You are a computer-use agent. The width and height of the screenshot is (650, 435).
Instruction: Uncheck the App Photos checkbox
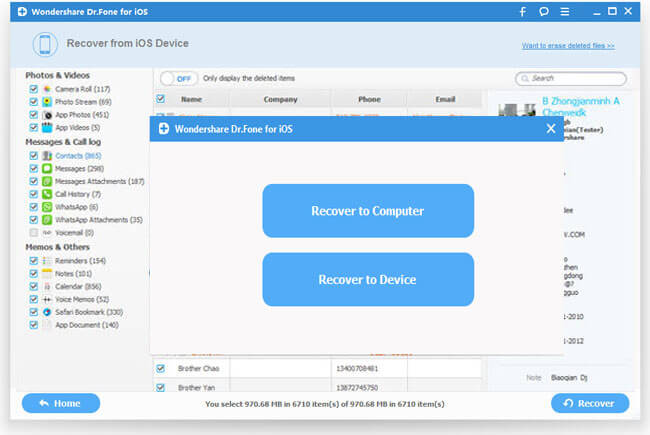coord(34,115)
